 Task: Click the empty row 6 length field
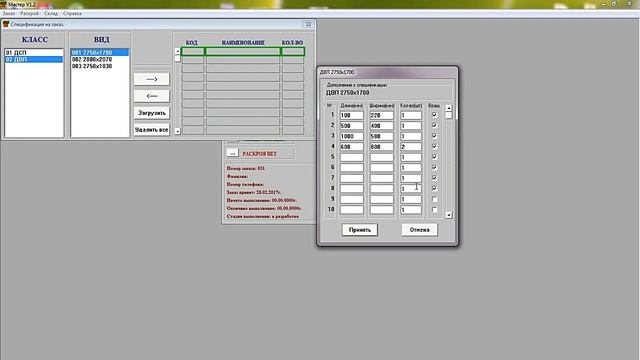tap(351, 168)
